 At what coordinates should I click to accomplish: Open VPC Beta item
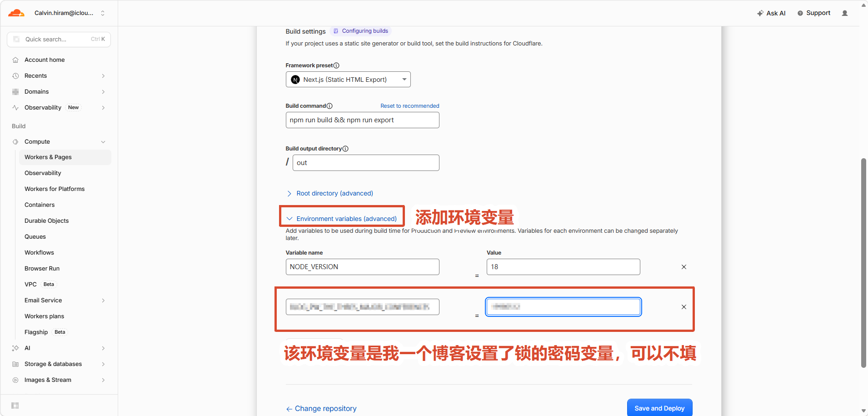40,285
